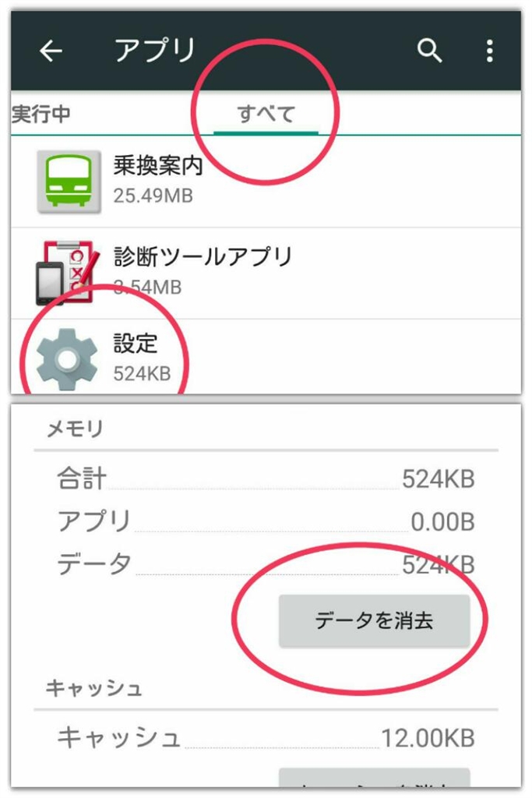Open the 診断ツールアプリ app name entry

(203, 256)
